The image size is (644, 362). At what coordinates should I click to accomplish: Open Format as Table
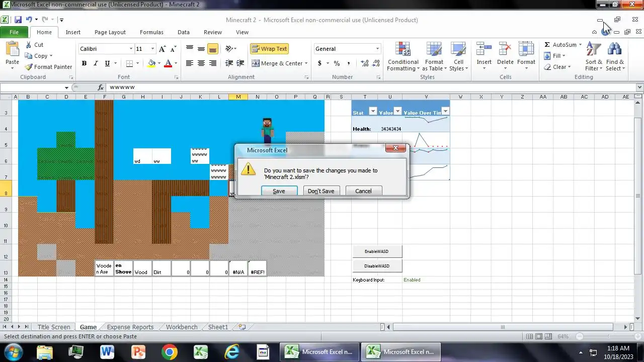point(434,57)
